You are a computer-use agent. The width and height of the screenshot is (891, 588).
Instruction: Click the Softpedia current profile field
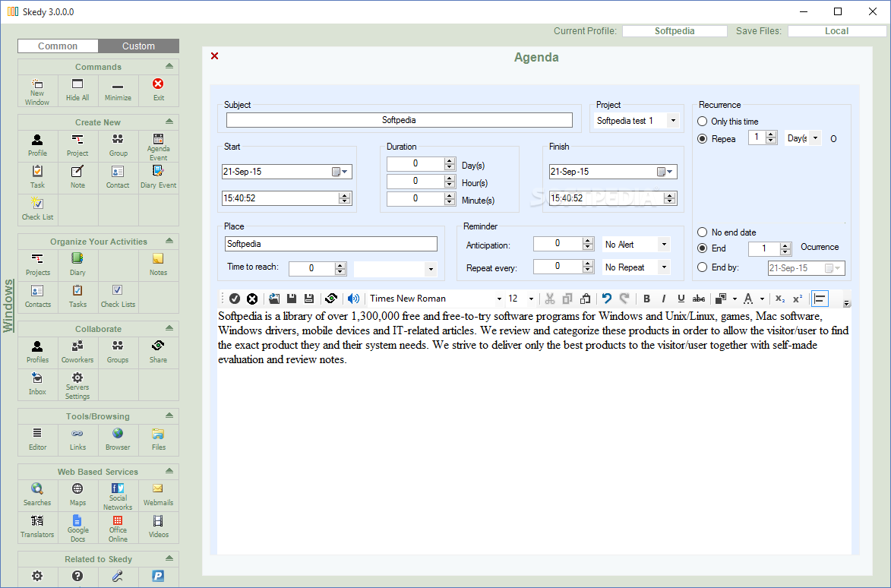pos(675,31)
